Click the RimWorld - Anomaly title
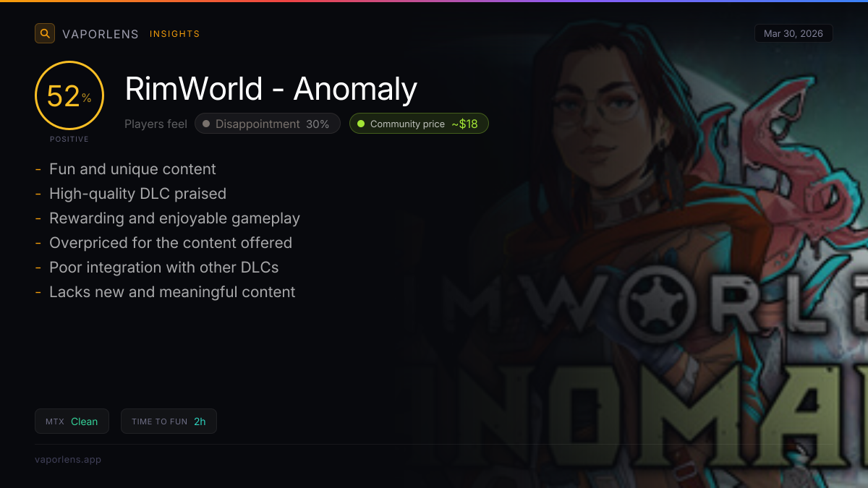Viewport: 868px width, 488px height. [x=271, y=89]
